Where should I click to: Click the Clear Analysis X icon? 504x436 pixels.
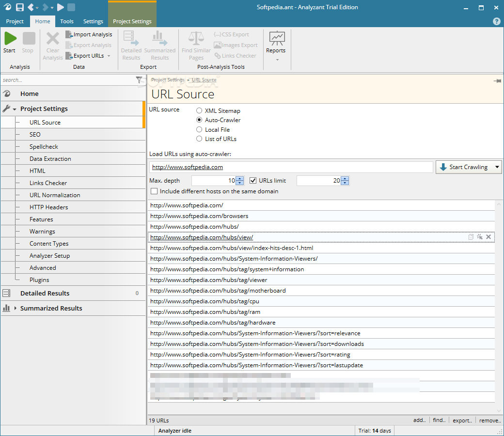pyautogui.click(x=53, y=39)
